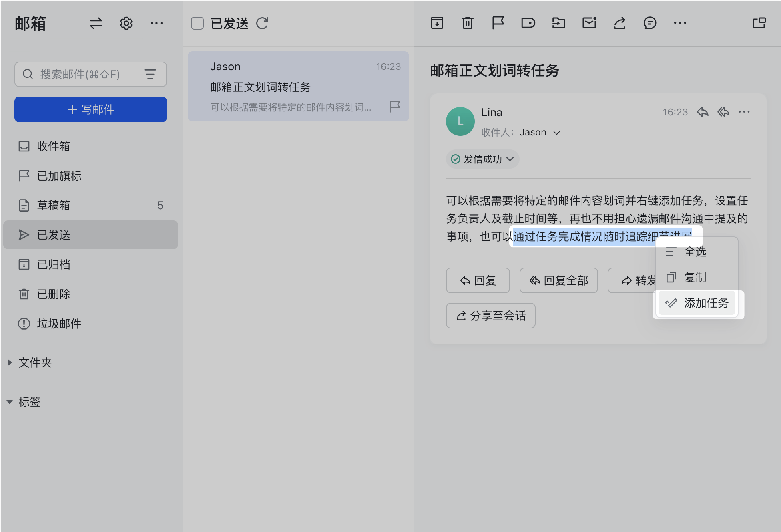Move email to folder icon
The height and width of the screenshot is (532, 781).
[x=559, y=23]
